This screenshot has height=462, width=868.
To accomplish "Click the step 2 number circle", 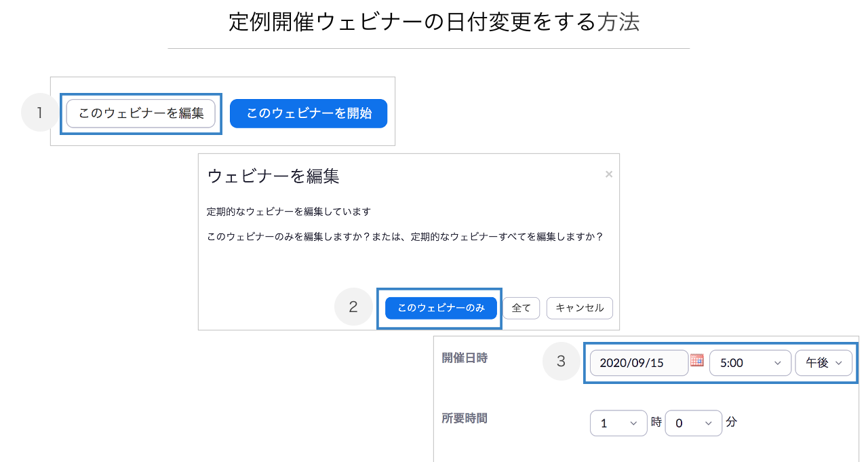I will [x=353, y=307].
